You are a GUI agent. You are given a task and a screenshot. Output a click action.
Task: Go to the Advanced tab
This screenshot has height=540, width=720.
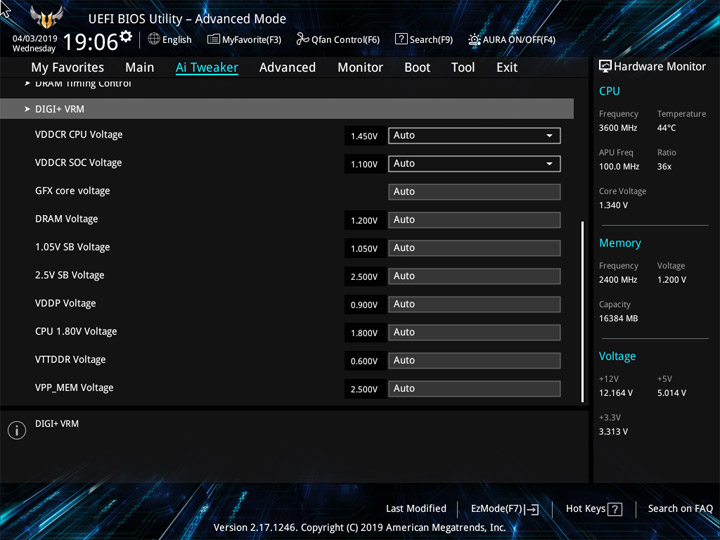tap(287, 68)
